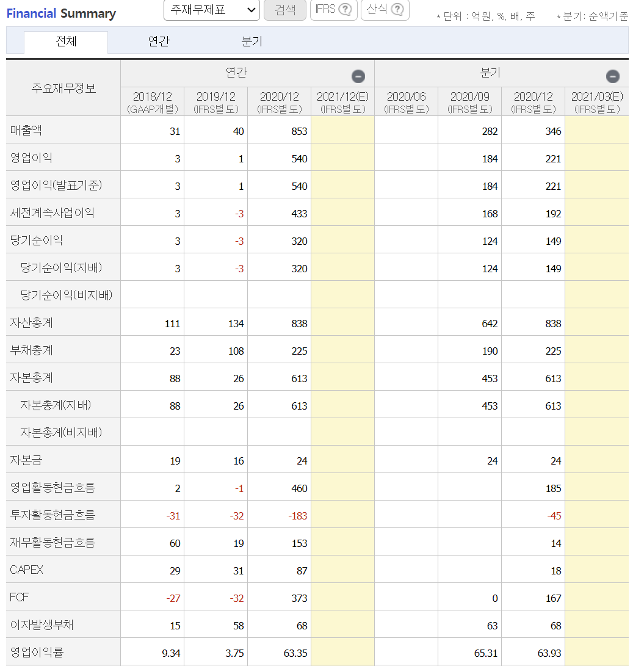This screenshot has height=666, width=644.
Task: Click the 346 quarterly sales value
Action: (553, 132)
